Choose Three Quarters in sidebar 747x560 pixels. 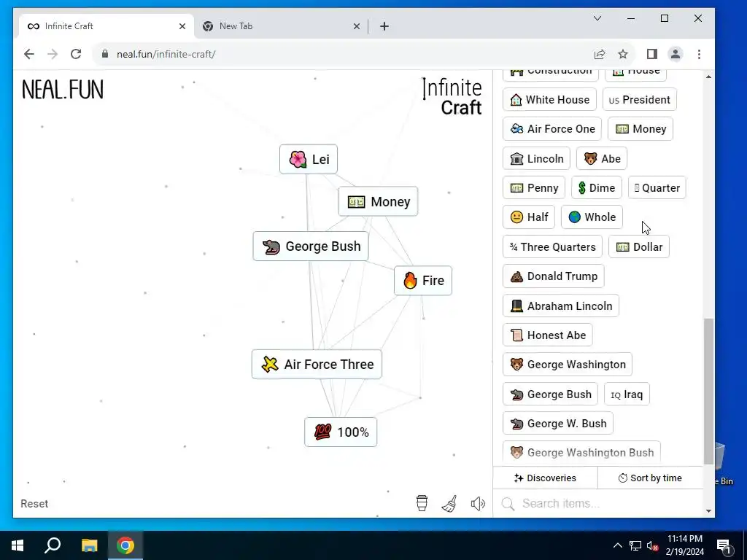point(553,246)
